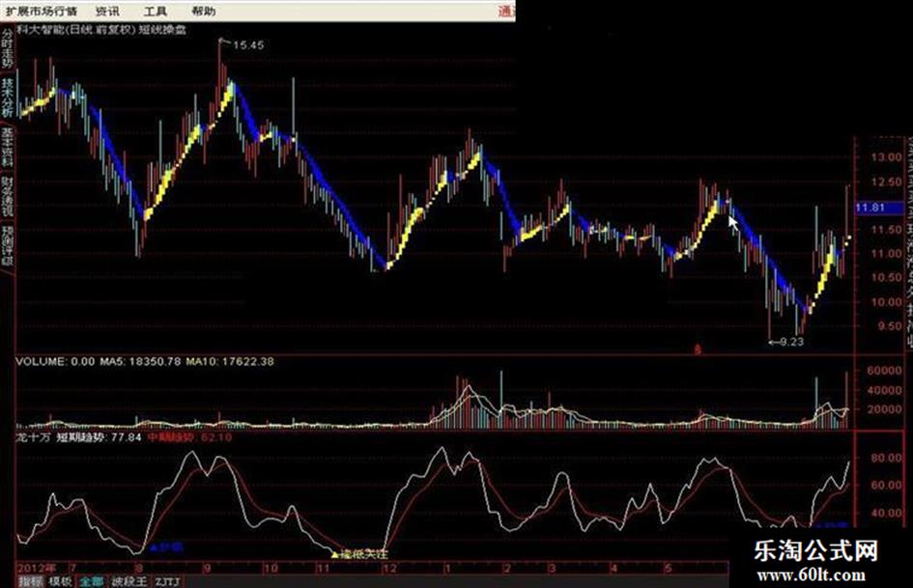Click the 中期趋势 62.10 indicator label
This screenshot has height=588, width=913.
pos(189,436)
